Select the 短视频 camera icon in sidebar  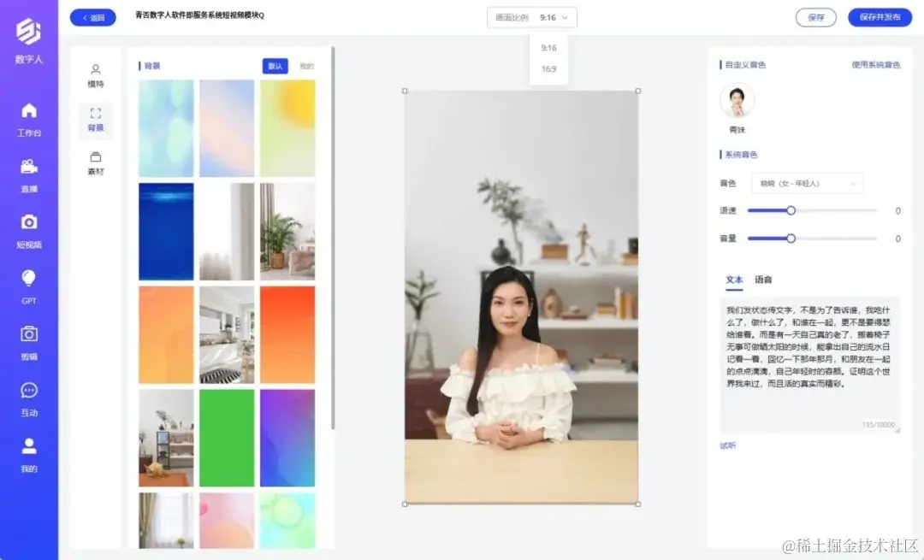click(x=29, y=222)
